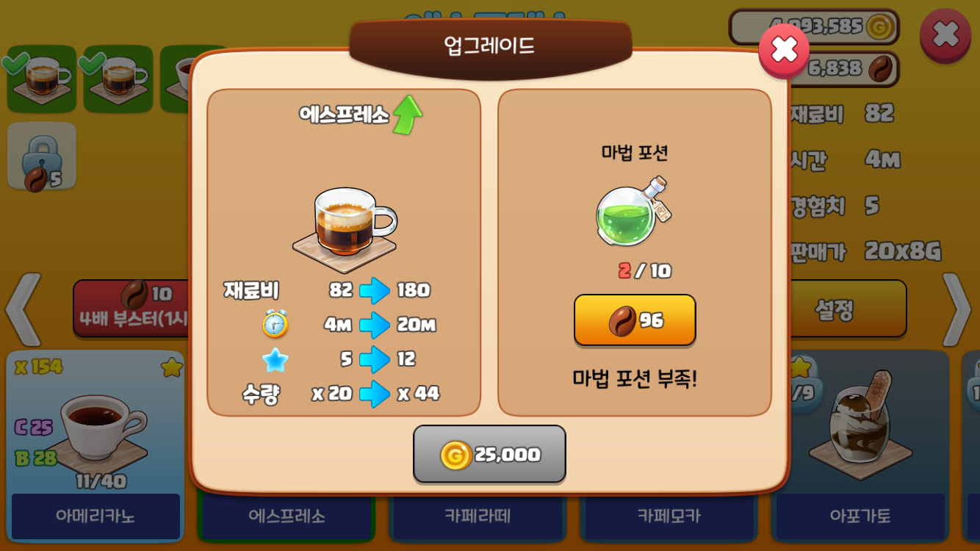Tap the 25,000 gold upgrade button

coord(489,454)
